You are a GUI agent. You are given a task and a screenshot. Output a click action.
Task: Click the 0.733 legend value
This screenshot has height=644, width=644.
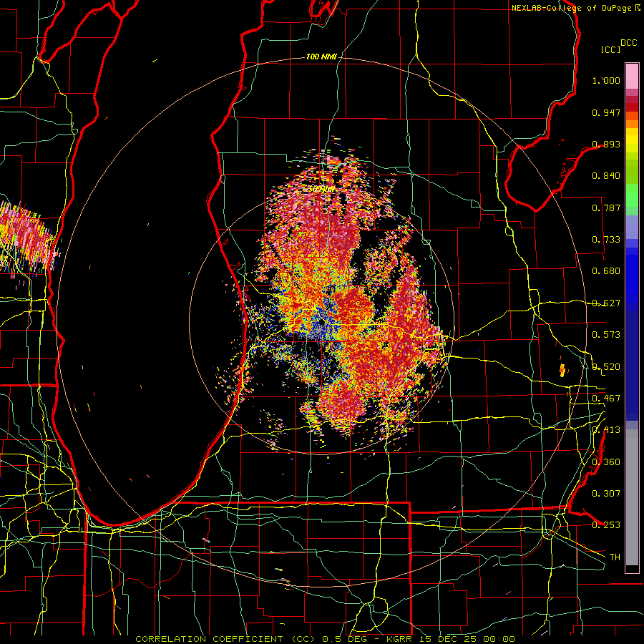(606, 240)
